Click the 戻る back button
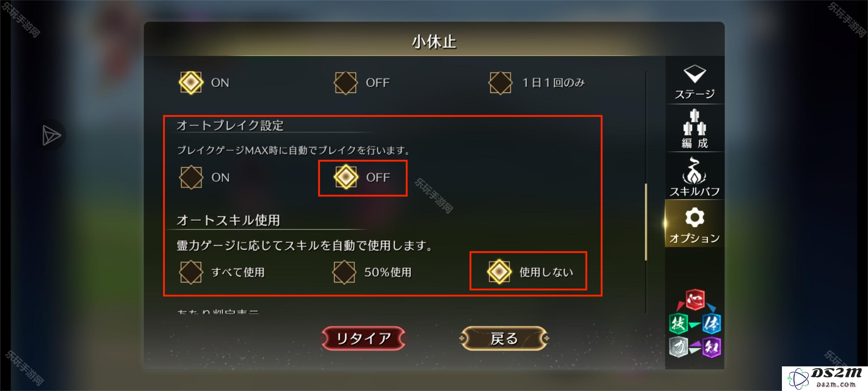This screenshot has height=391, width=868. pyautogui.click(x=504, y=339)
